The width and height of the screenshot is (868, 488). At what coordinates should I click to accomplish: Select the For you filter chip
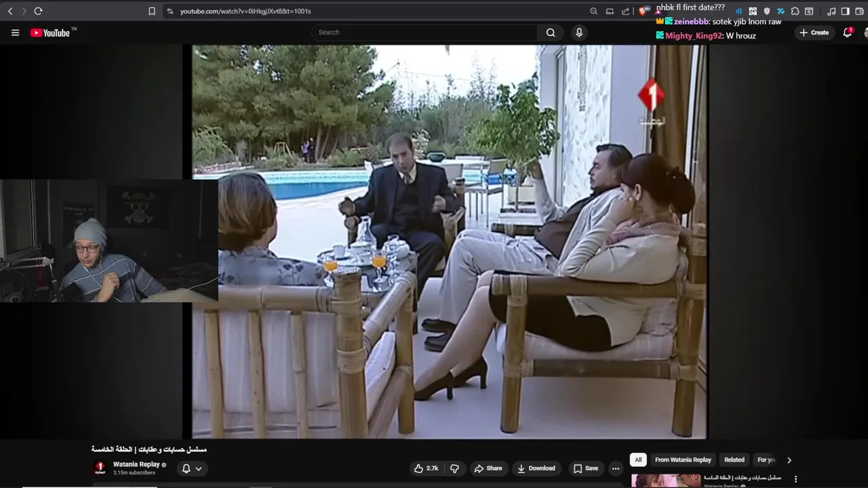point(766,460)
